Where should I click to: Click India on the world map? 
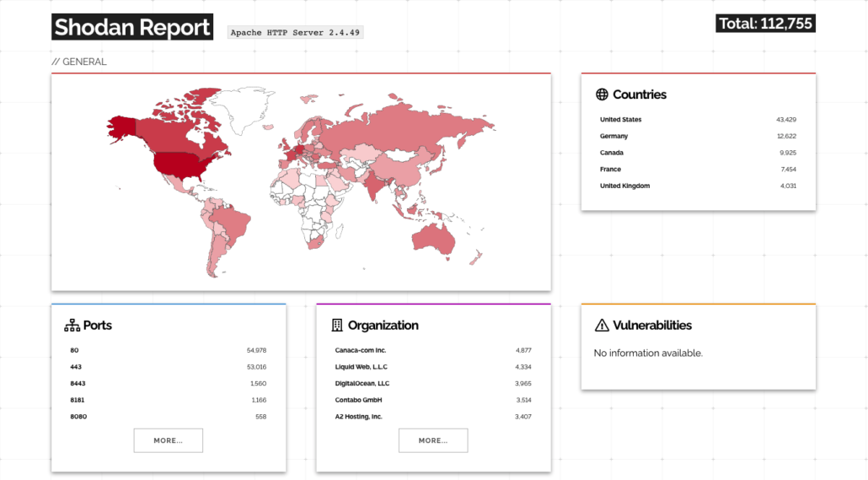click(x=375, y=183)
